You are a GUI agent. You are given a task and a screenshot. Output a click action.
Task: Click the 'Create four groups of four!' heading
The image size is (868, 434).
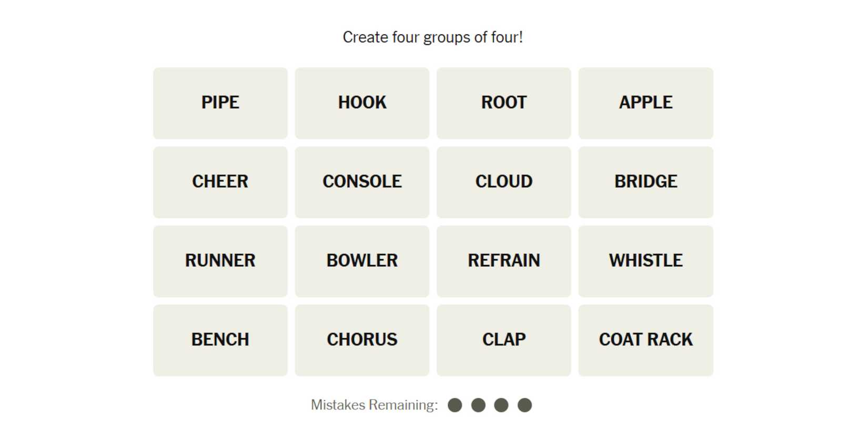[432, 37]
